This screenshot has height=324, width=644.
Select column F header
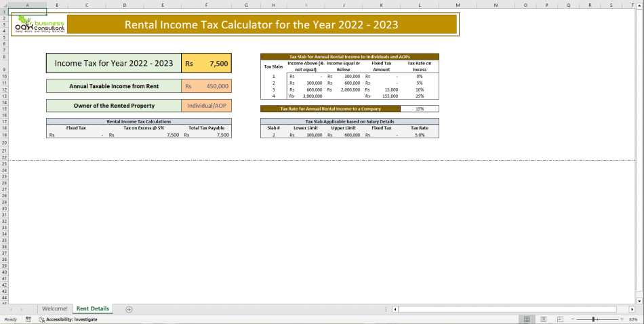click(x=206, y=5)
